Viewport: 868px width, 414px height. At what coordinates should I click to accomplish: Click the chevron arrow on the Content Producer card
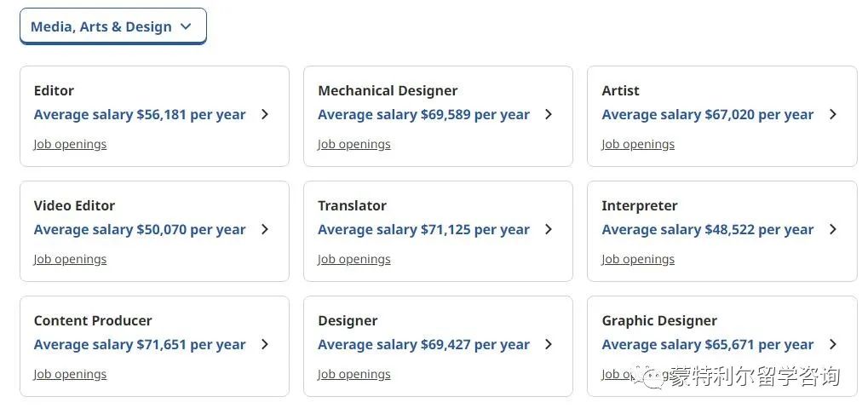[x=265, y=344]
